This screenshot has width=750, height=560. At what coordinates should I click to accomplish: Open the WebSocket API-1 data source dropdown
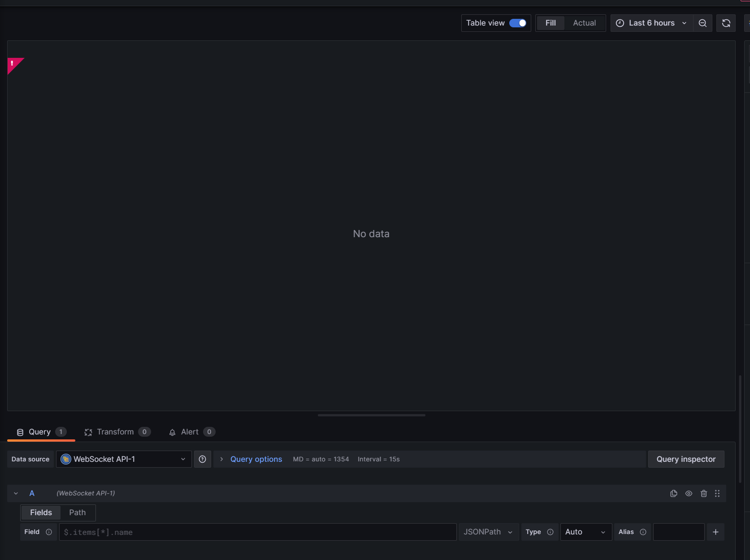[x=124, y=459]
